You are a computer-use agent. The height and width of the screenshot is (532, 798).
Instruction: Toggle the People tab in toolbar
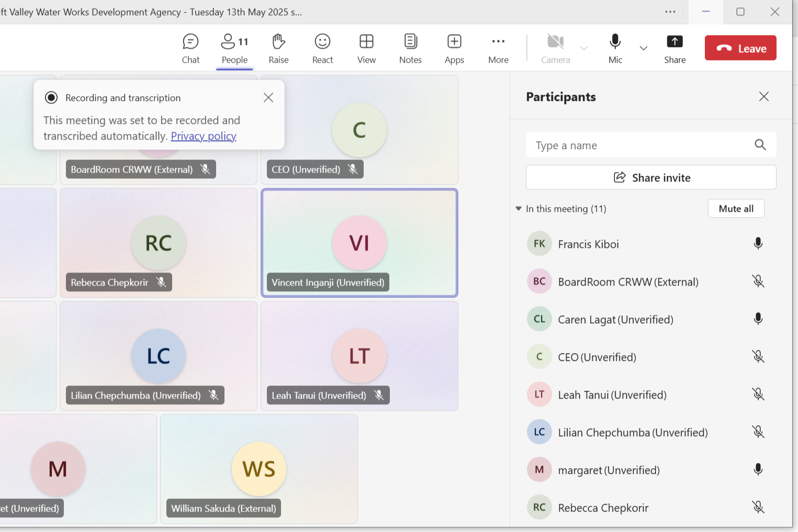(x=234, y=48)
